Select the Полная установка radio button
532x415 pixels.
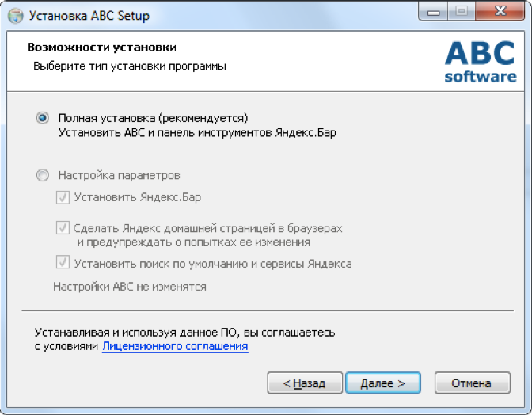[43, 118]
